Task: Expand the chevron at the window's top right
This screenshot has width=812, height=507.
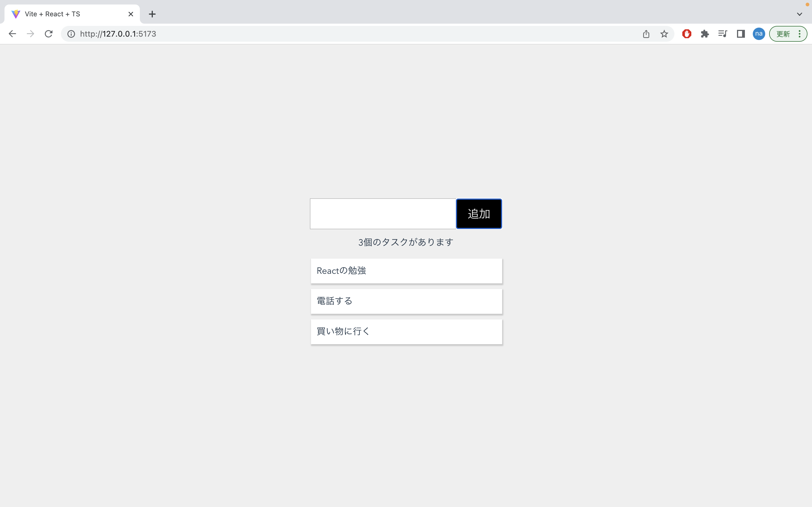Action: [800, 14]
